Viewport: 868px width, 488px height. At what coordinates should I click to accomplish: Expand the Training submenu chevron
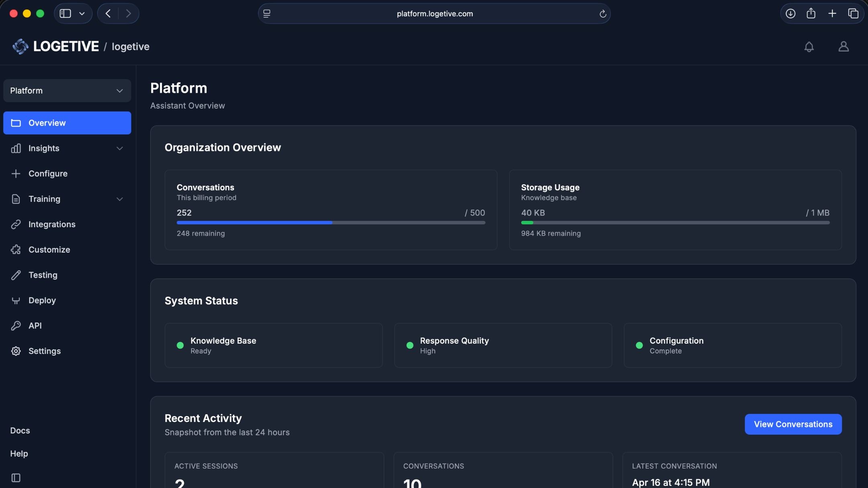119,199
